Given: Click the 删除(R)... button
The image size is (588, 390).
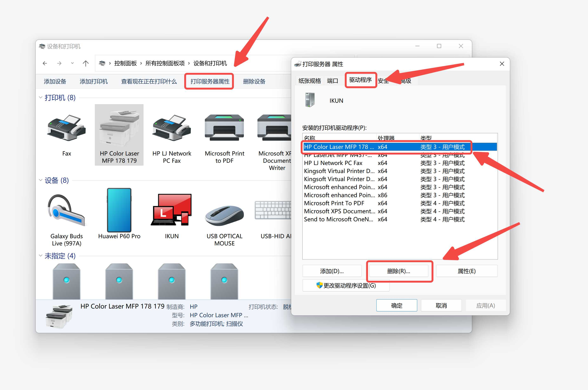Looking at the screenshot, I should [399, 271].
